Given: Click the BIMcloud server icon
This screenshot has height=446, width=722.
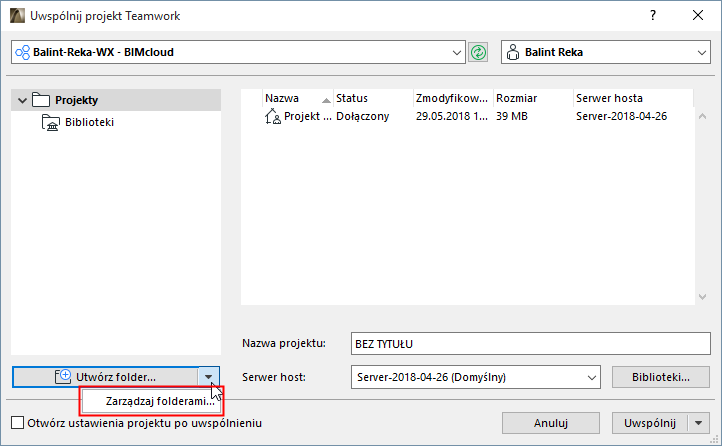Looking at the screenshot, I should coord(23,52).
